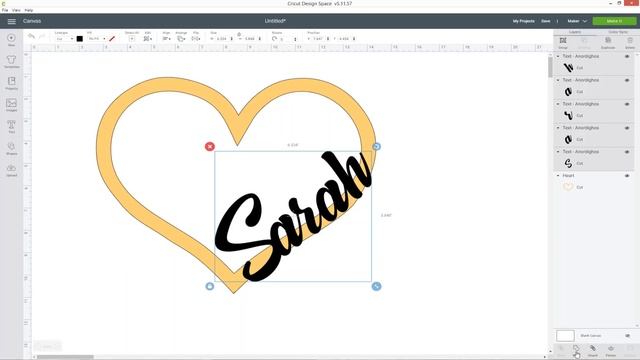Click My Projects link
640x360 pixels.
(524, 21)
